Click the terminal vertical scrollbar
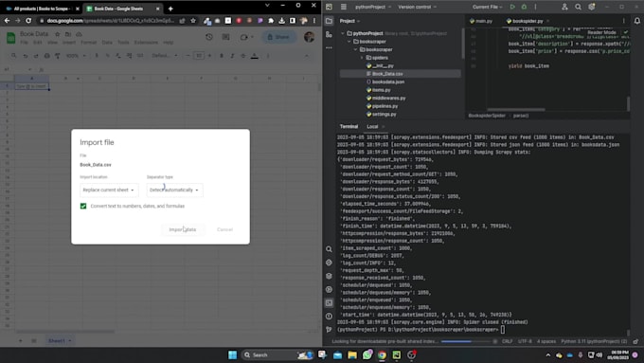Viewport: 644px width, 363px height. coord(628,332)
